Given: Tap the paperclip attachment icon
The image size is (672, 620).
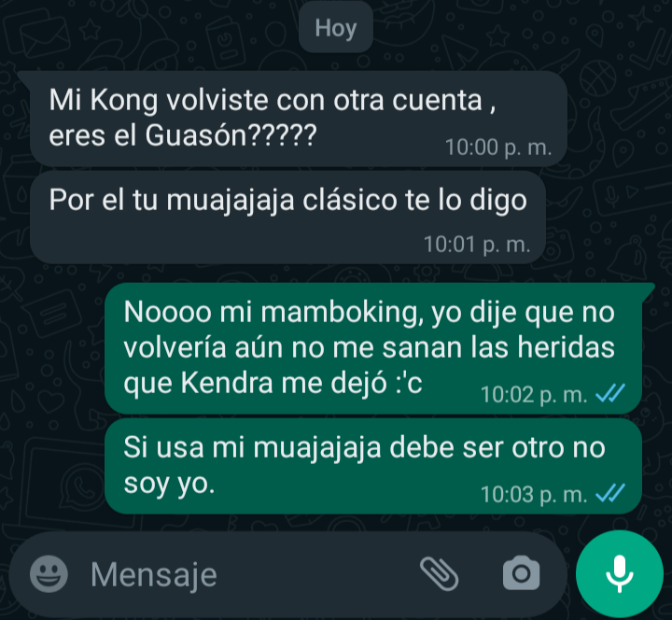Looking at the screenshot, I should coord(440,574).
